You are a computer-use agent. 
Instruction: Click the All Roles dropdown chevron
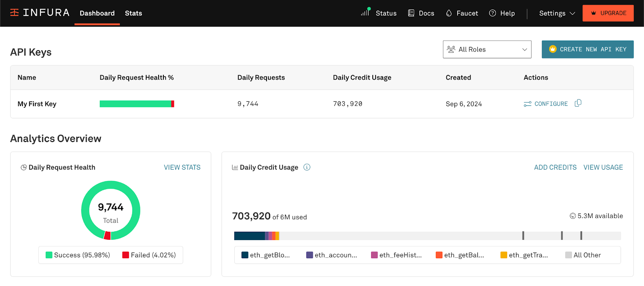524,49
